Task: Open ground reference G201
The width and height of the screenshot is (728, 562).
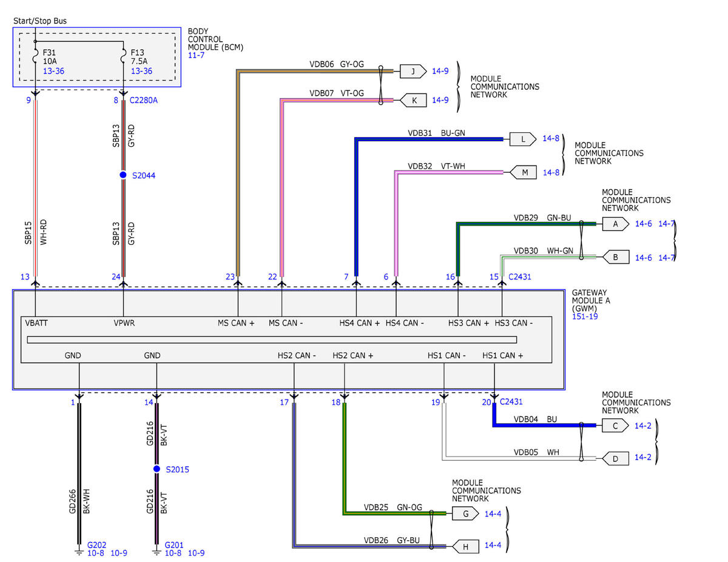Action: click(x=174, y=545)
